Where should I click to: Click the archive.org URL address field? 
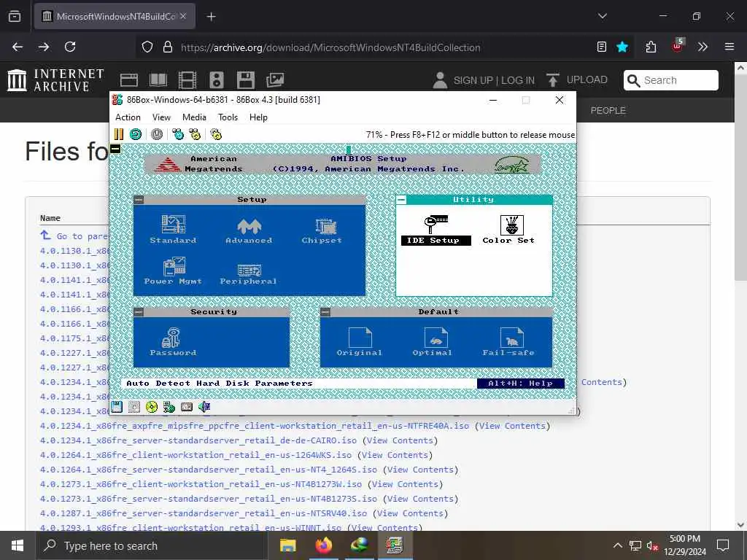pos(330,47)
